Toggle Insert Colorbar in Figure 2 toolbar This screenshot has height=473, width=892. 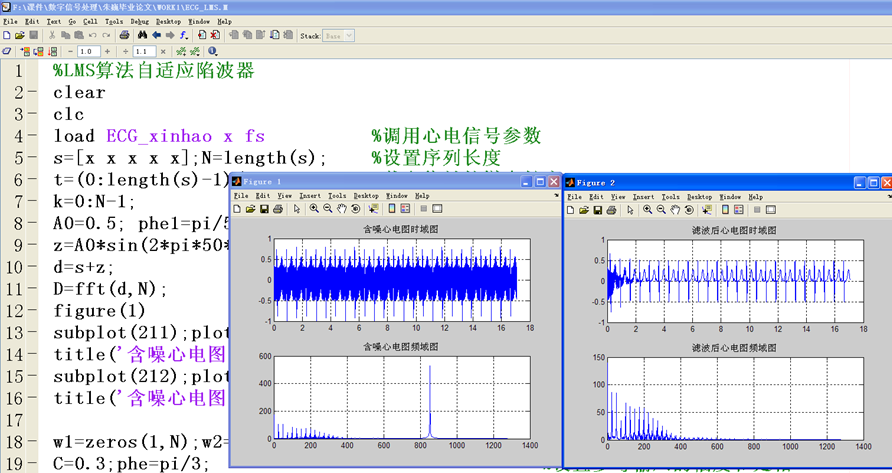pyautogui.click(x=725, y=209)
